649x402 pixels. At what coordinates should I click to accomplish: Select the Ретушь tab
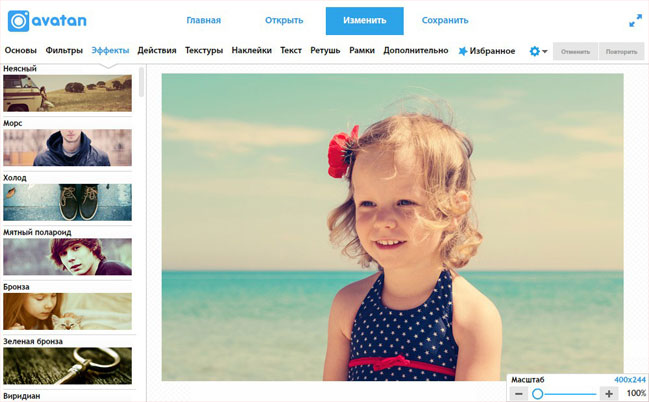tap(325, 51)
